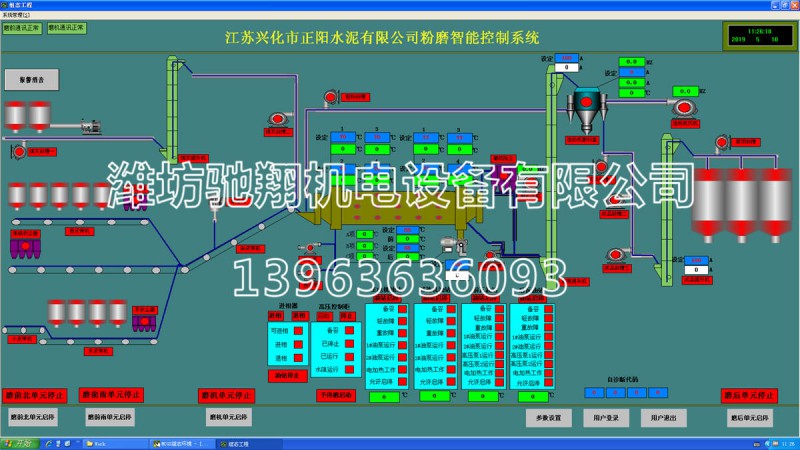Image resolution: width=800 pixels, height=450 pixels.
Task: Click the last blue 自诊断代码 box
Action: coord(658,392)
